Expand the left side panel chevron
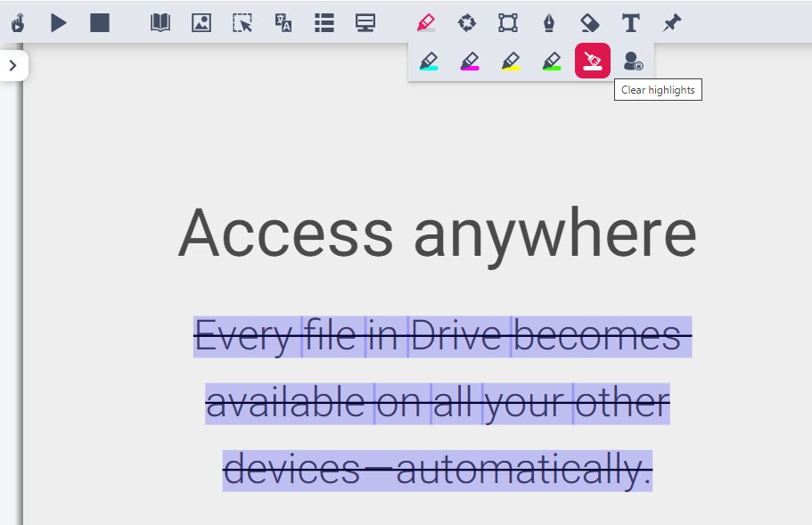The height and width of the screenshot is (525, 812). click(13, 65)
